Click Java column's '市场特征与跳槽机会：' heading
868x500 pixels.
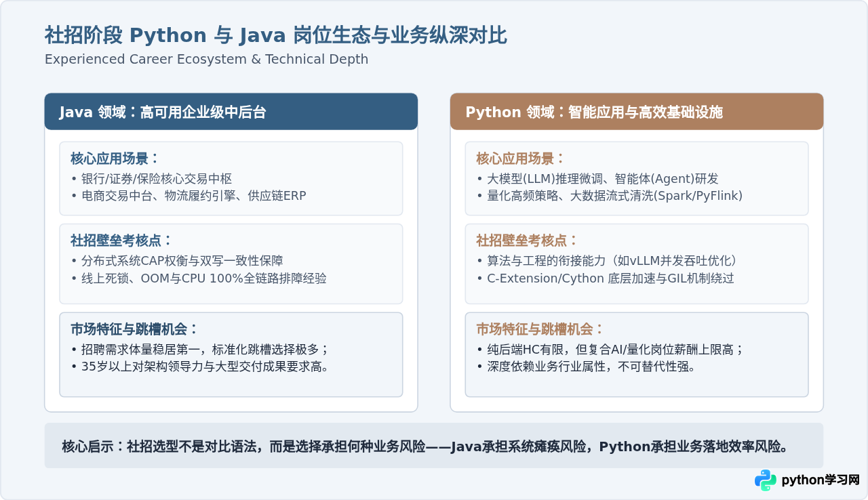(x=134, y=329)
